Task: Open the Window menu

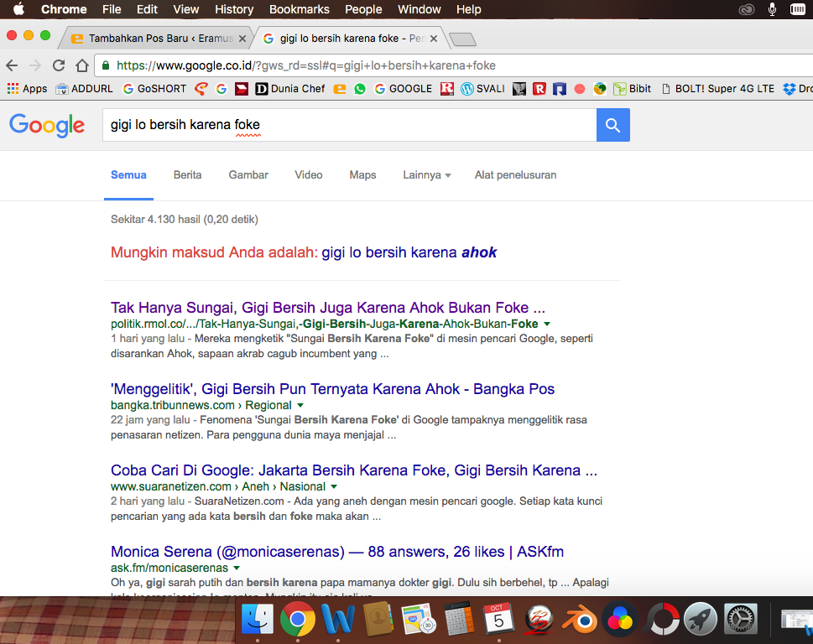Action: (x=420, y=9)
